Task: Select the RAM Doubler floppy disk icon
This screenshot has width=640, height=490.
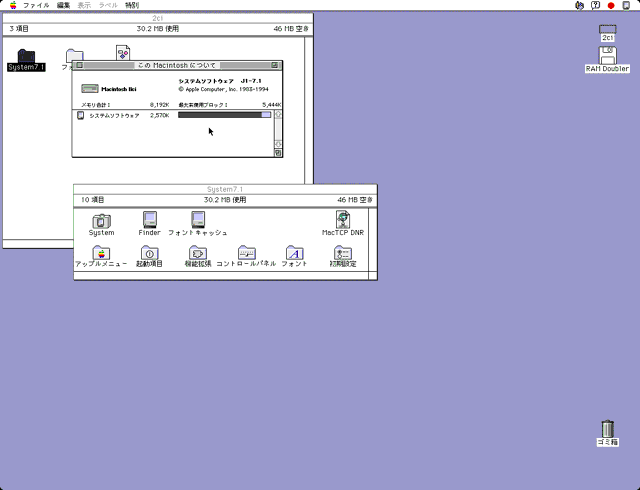Action: [607, 55]
